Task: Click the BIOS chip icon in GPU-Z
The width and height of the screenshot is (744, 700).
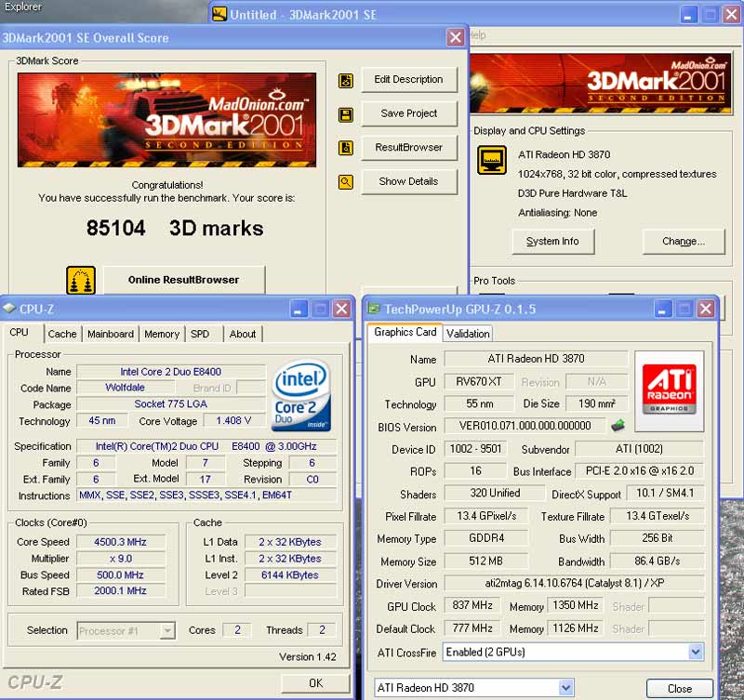Action: coord(618,425)
